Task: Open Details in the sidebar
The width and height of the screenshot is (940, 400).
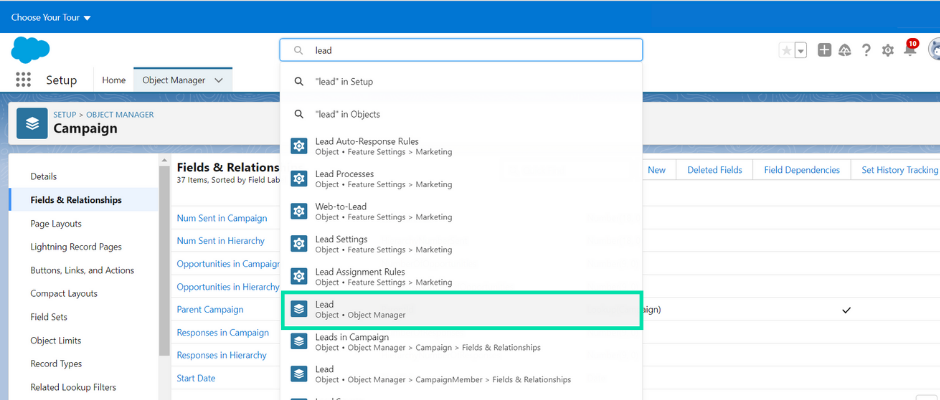Action: pos(43,176)
